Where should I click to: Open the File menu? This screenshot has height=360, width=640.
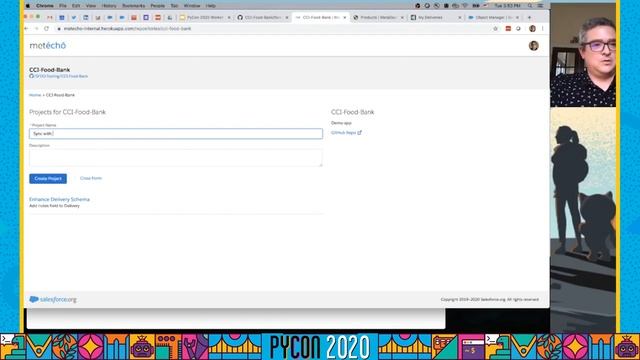click(x=63, y=6)
